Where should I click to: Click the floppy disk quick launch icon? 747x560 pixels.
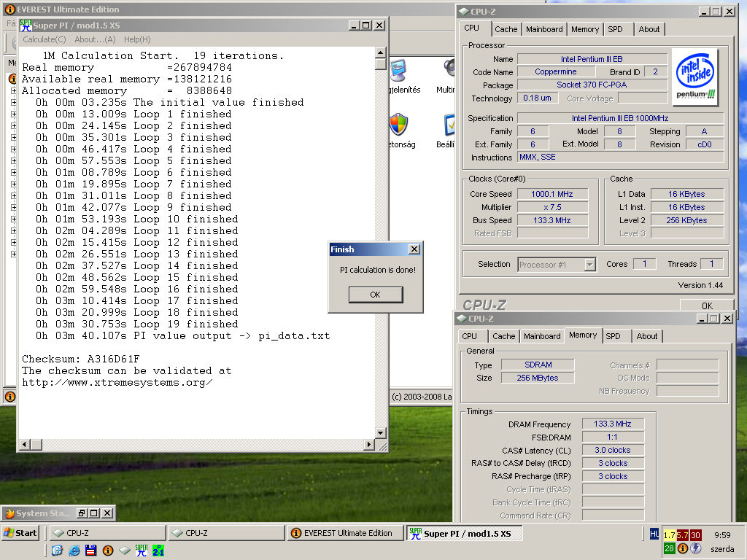(x=91, y=551)
